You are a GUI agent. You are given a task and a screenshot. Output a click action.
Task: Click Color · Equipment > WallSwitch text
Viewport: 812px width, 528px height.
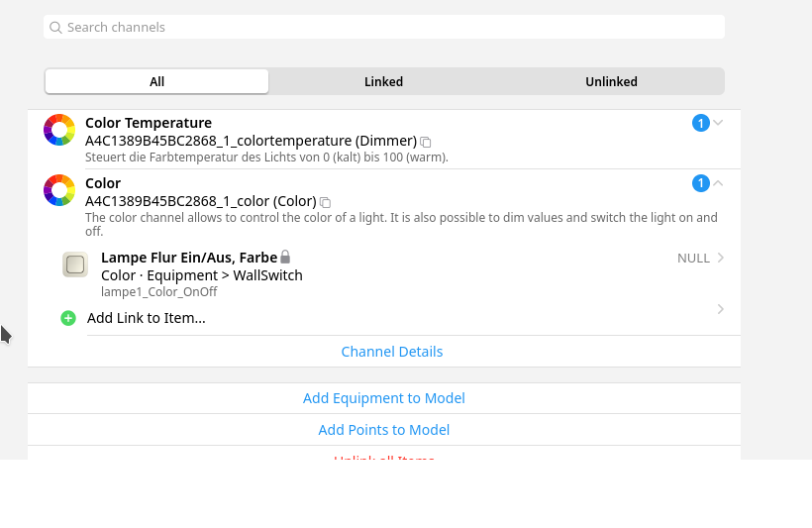click(x=201, y=275)
